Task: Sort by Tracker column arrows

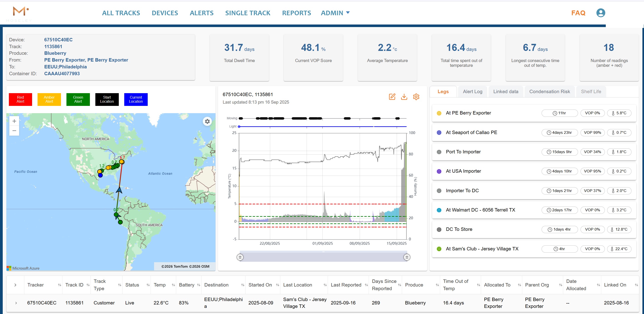Action: pos(59,285)
